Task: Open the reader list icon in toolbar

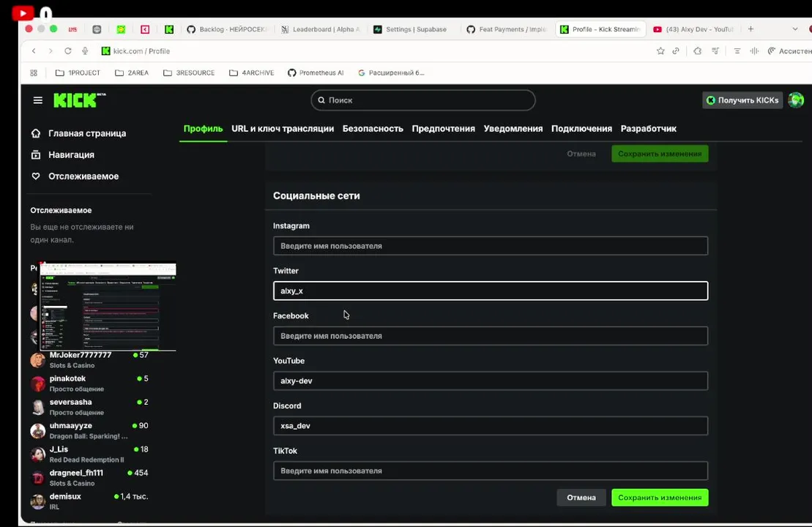Action: tap(737, 51)
